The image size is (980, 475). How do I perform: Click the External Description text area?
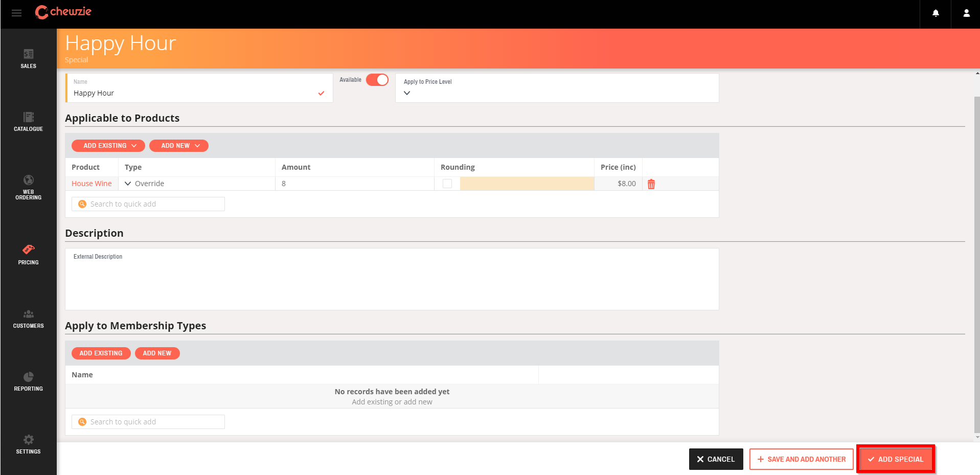point(392,279)
